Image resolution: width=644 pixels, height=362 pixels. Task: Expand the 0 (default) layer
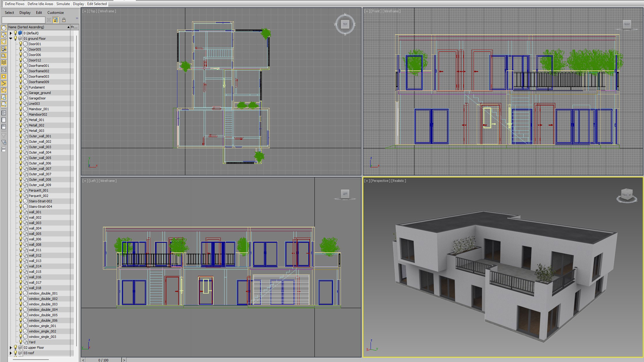coord(11,33)
